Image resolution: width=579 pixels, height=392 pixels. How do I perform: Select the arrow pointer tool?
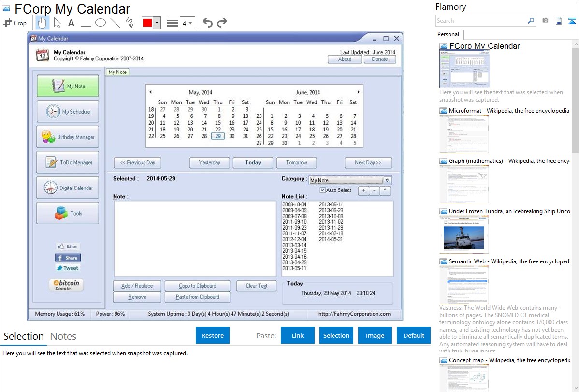pos(57,23)
